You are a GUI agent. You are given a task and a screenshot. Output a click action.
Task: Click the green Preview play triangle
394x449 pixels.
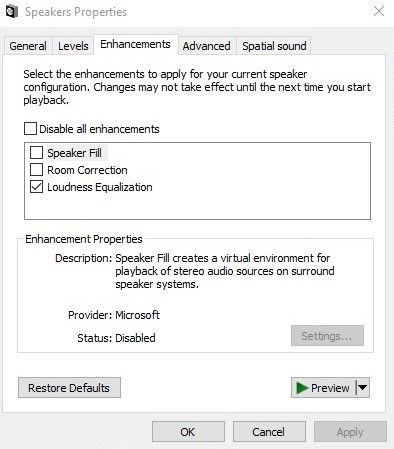(x=302, y=388)
